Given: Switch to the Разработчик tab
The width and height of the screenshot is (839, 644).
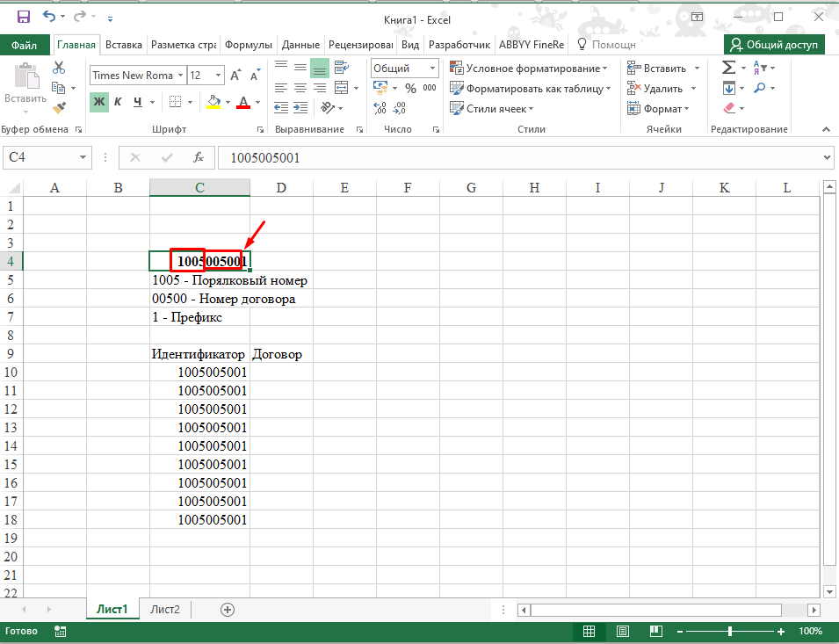Looking at the screenshot, I should pos(459,45).
